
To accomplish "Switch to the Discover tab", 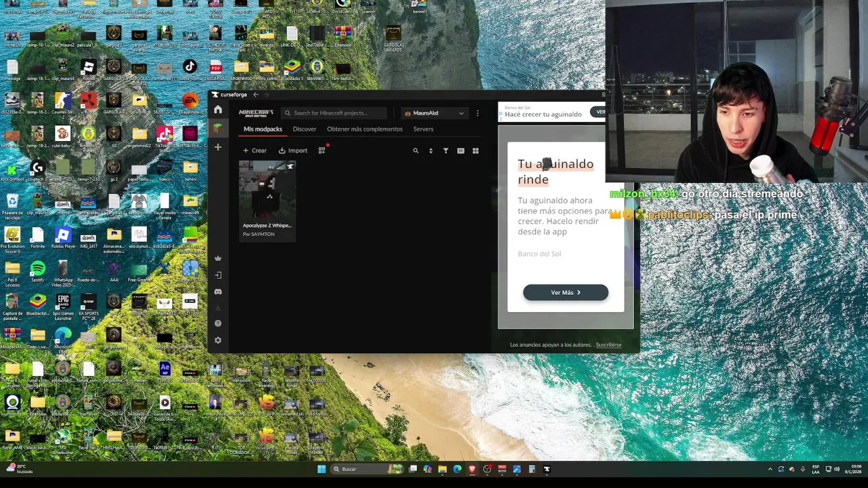I will (x=304, y=129).
